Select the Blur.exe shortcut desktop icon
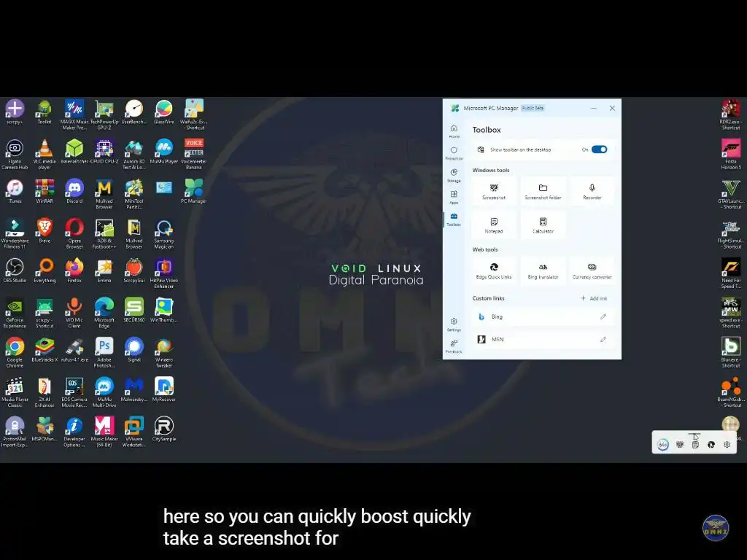Image resolution: width=747 pixels, height=560 pixels. pos(731,353)
